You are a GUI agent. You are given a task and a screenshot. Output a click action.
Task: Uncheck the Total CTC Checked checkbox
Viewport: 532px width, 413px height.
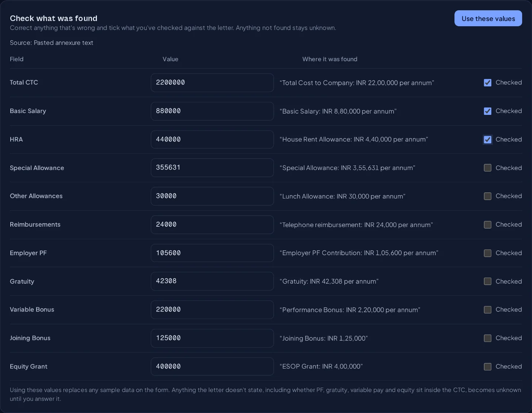click(x=488, y=83)
